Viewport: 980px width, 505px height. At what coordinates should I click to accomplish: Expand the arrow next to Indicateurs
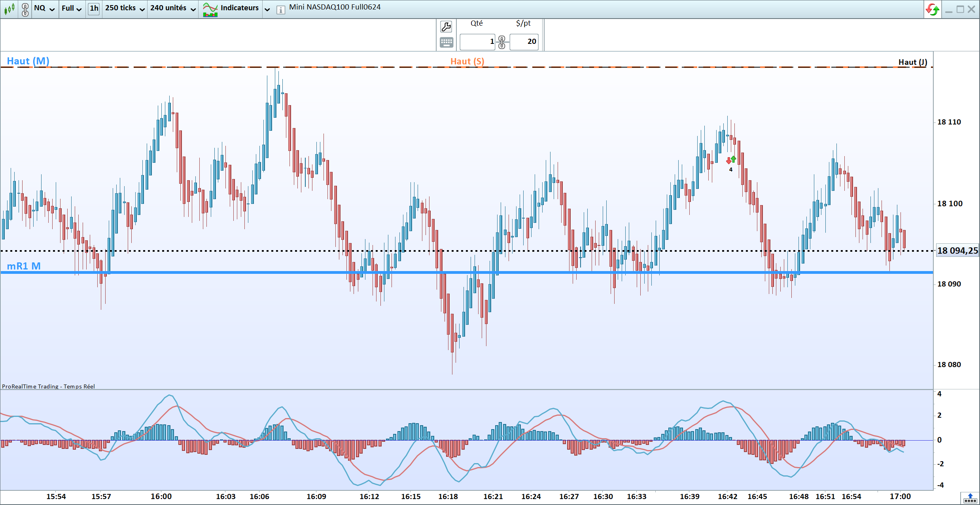click(x=267, y=9)
